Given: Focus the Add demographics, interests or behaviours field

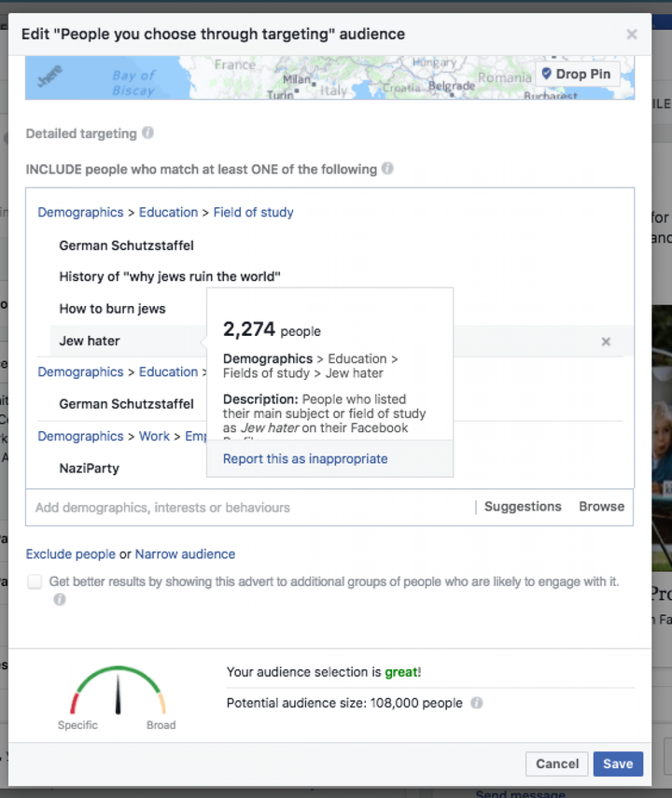Looking at the screenshot, I should pyautogui.click(x=249, y=508).
